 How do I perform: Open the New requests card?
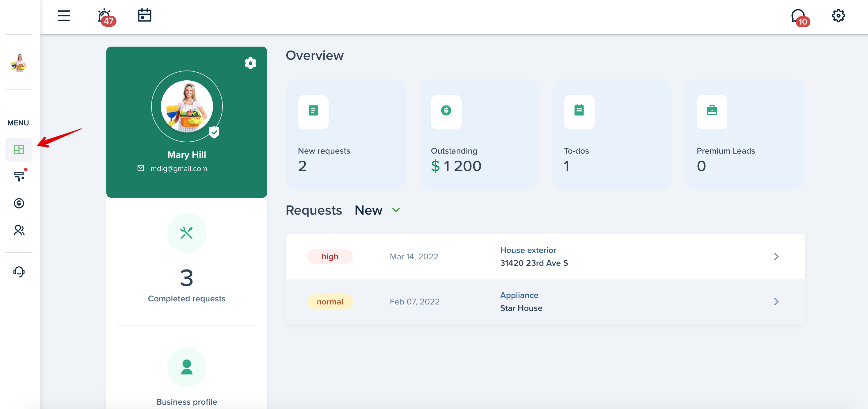click(x=346, y=135)
